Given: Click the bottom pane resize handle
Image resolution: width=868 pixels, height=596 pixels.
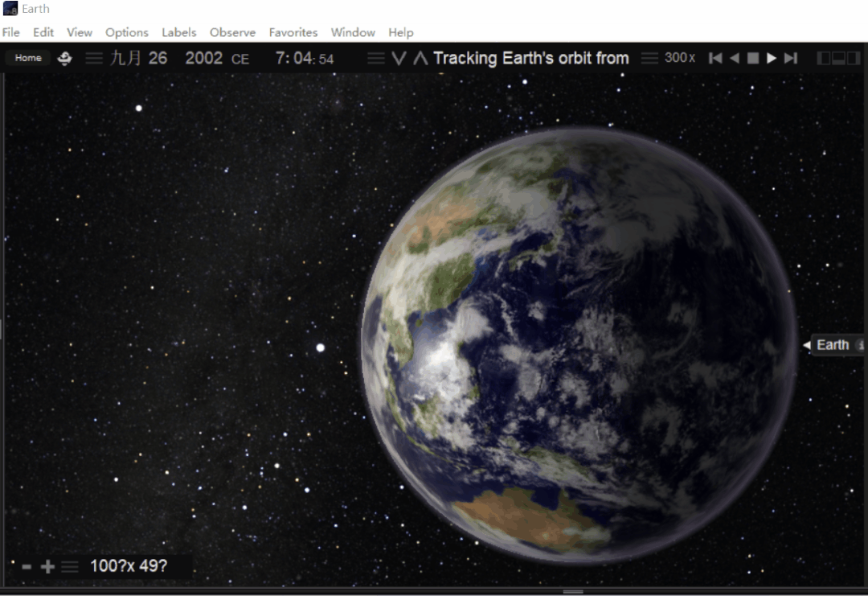Looking at the screenshot, I should (x=573, y=591).
